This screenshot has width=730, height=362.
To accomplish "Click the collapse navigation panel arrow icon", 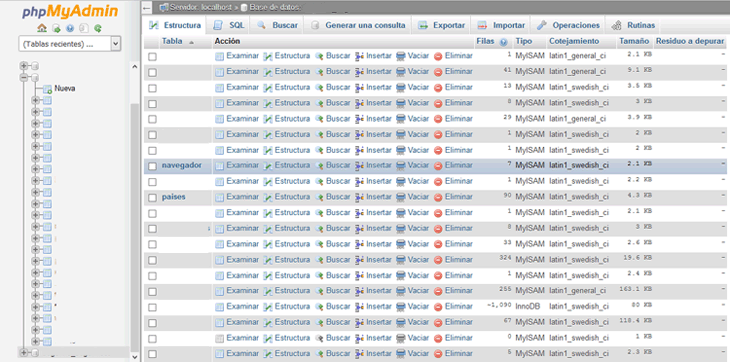I will click(x=147, y=8).
